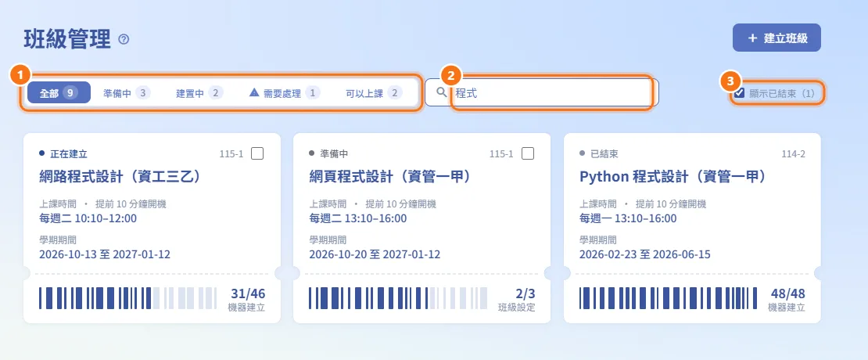This screenshot has height=360, width=868.
Task: Click the 正在建立 status label
Action: [x=69, y=153]
